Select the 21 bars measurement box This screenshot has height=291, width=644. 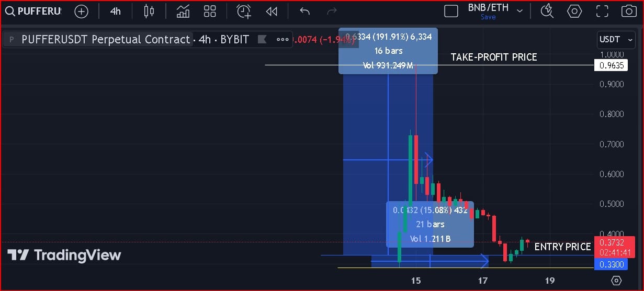(430, 224)
